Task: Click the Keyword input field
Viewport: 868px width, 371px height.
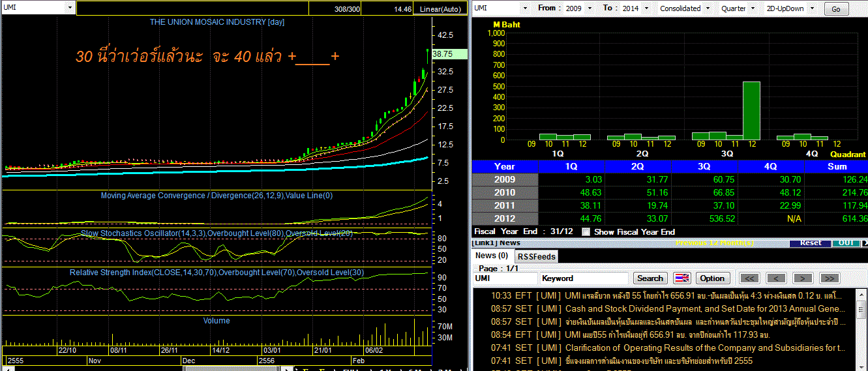Action: (584, 278)
